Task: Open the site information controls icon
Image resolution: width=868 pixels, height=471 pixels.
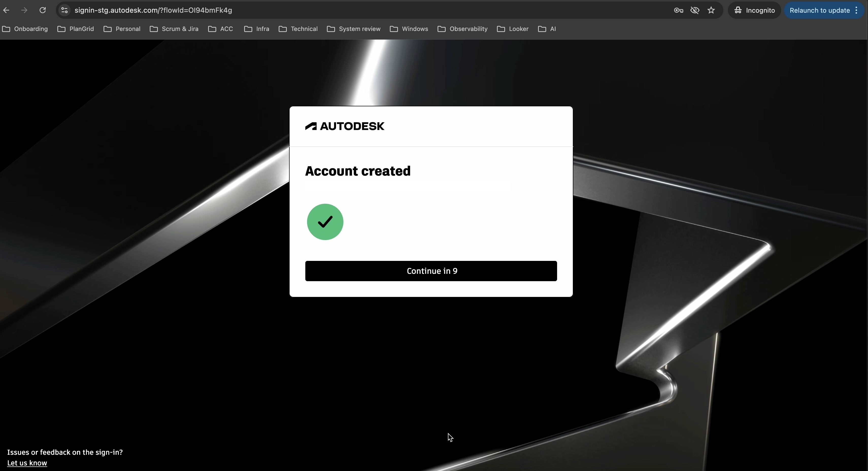Action: pos(64,10)
